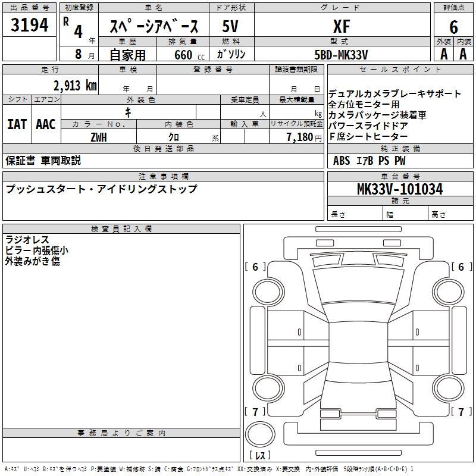
Task: Click the roof panel in car diagram
Action: 358,342
